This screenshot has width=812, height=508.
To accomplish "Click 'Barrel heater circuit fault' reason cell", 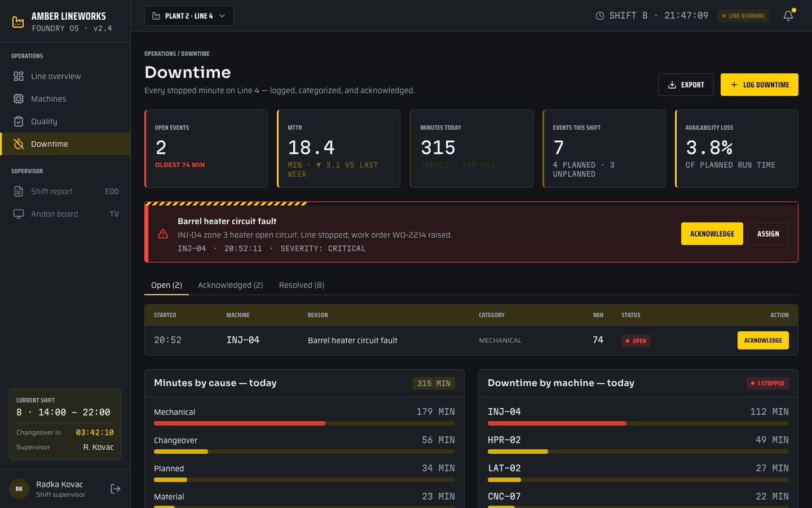I will 352,340.
